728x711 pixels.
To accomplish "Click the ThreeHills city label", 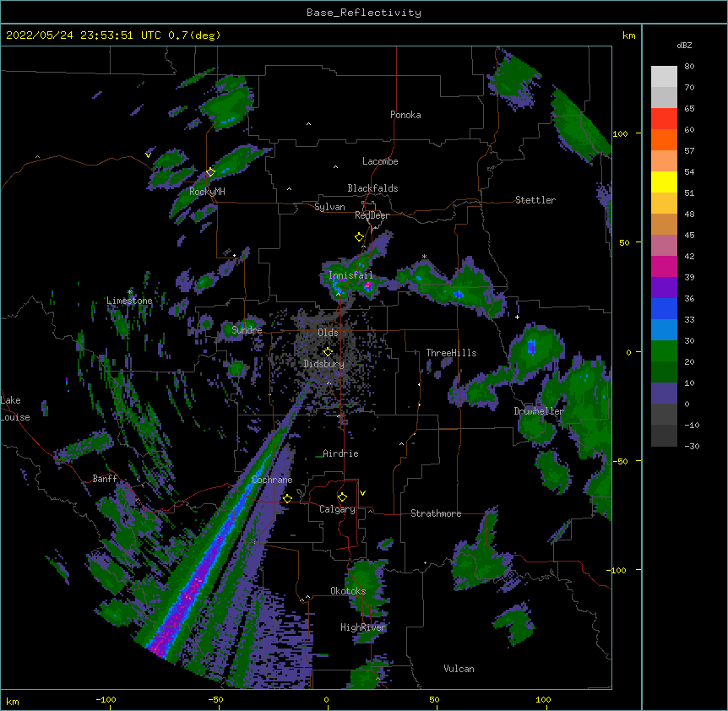I will click(x=451, y=353).
